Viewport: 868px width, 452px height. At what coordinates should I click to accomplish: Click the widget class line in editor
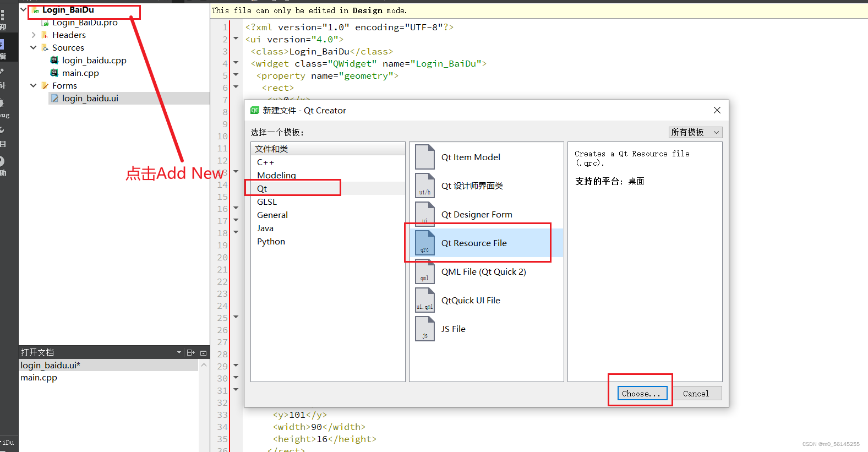pyautogui.click(x=369, y=63)
